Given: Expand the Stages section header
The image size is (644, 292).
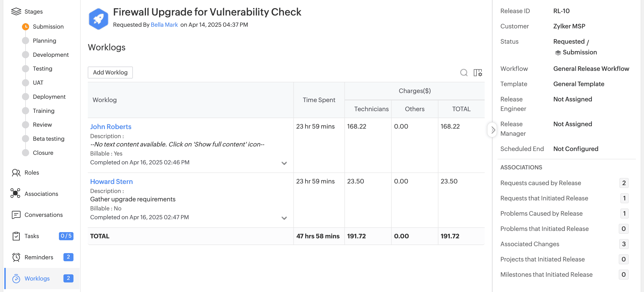Looking at the screenshot, I should pos(33,11).
